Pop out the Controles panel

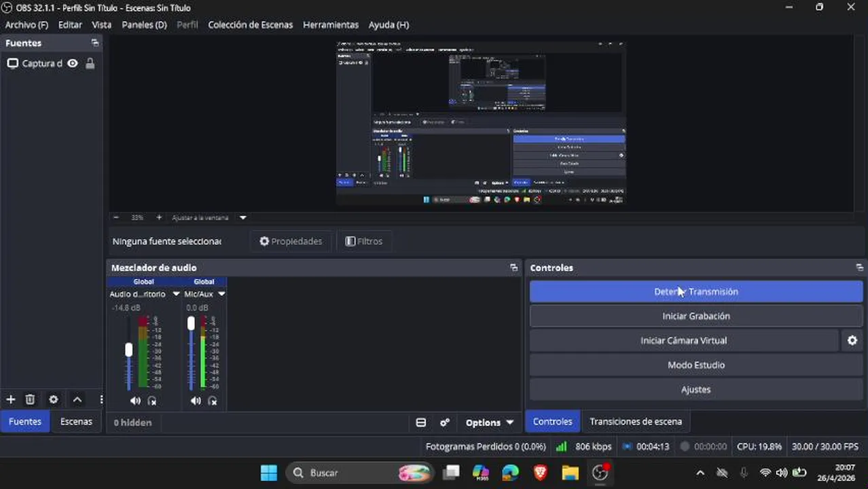(x=859, y=268)
